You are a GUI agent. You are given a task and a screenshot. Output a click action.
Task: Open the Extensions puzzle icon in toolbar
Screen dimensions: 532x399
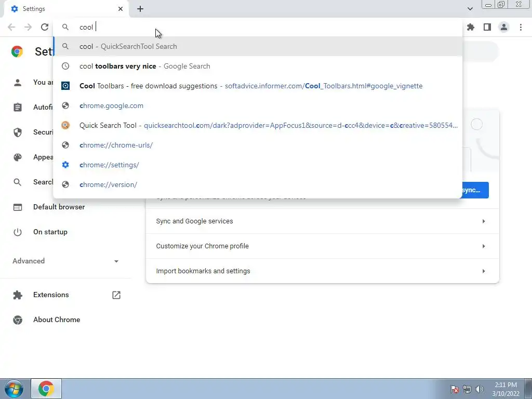coord(471,27)
